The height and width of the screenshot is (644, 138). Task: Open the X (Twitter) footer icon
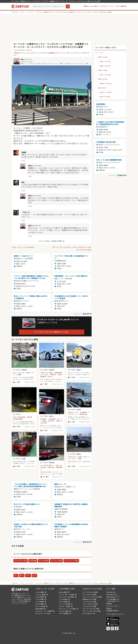(108, 629)
